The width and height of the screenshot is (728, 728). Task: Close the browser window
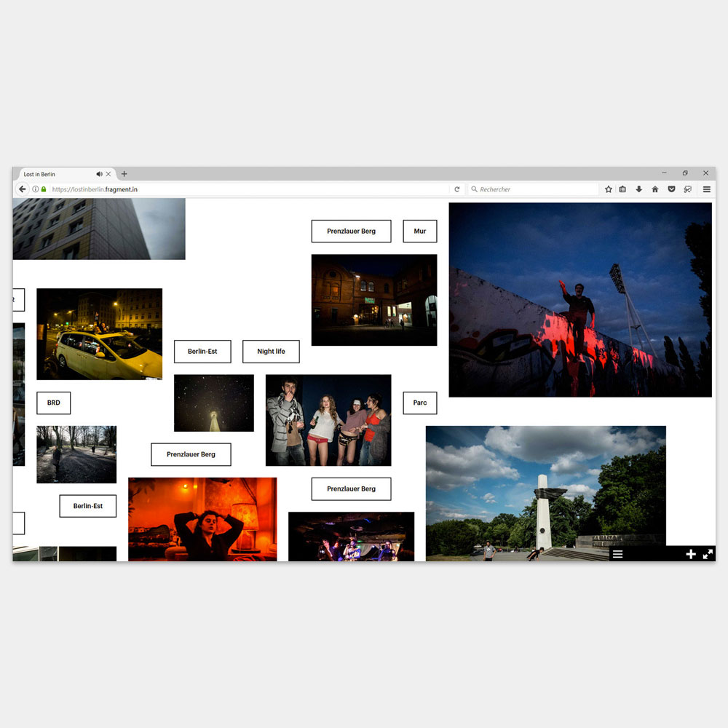click(705, 173)
